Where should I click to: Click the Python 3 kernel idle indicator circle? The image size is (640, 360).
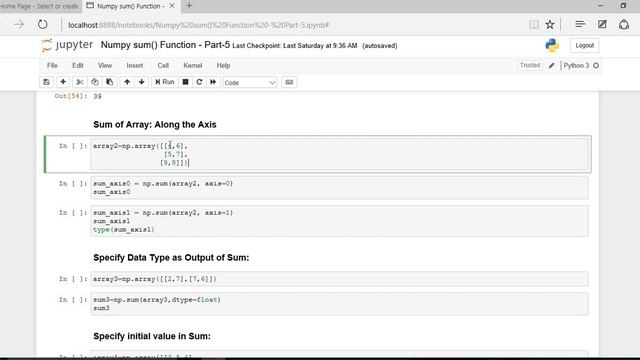tap(596, 65)
